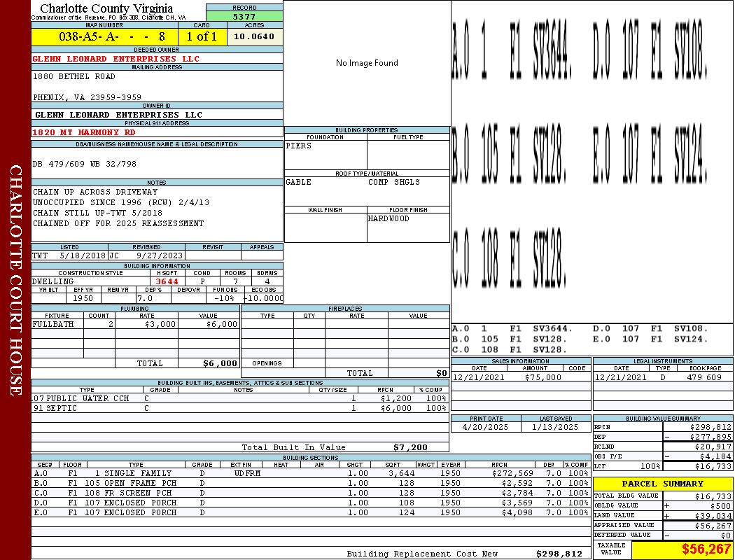The image size is (735, 560).
Task: Click Building Replacement Cost New $298,812
Action: [559, 554]
